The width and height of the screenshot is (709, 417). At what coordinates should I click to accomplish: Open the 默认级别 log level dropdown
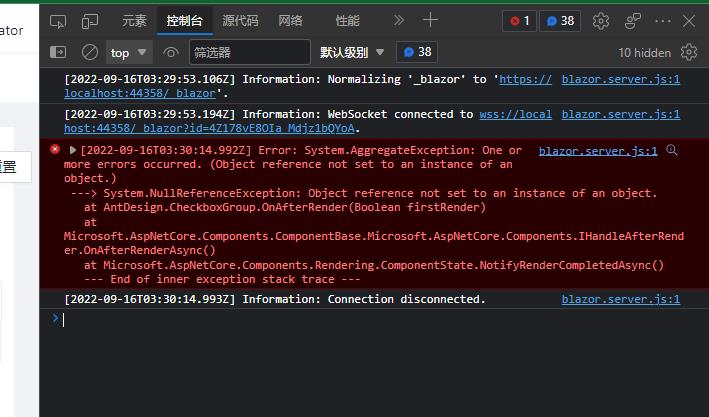pos(352,52)
